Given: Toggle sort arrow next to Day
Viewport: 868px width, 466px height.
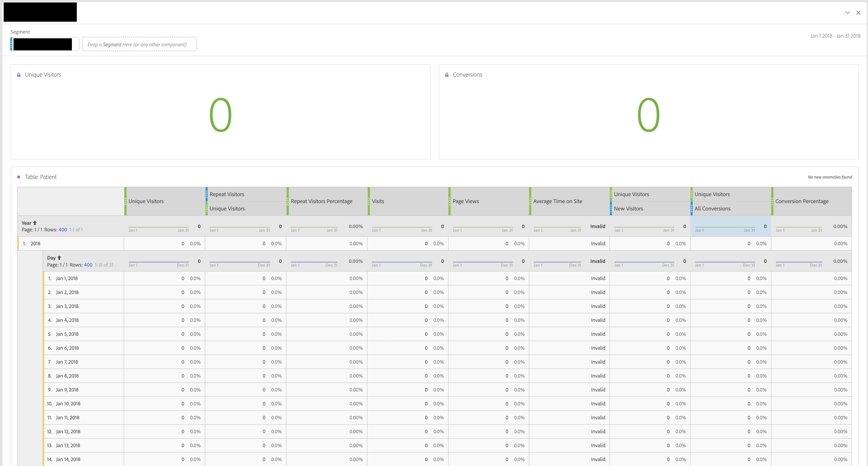Looking at the screenshot, I should (59, 258).
